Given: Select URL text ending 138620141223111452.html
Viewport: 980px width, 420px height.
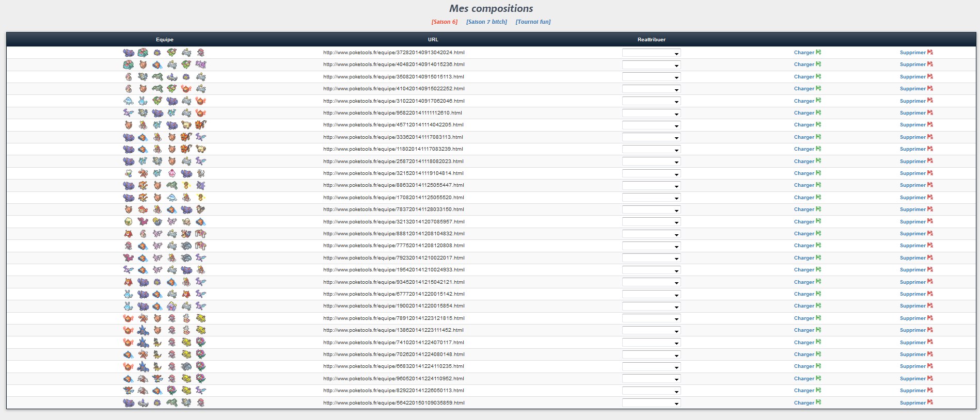Looking at the screenshot, I should click(x=393, y=330).
